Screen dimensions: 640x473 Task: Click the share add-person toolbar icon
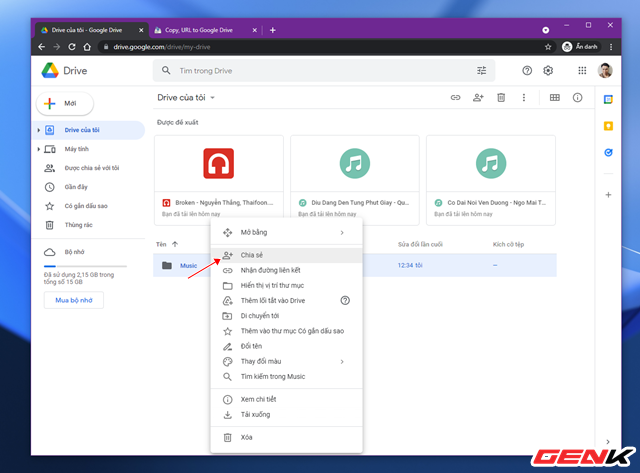click(x=478, y=98)
